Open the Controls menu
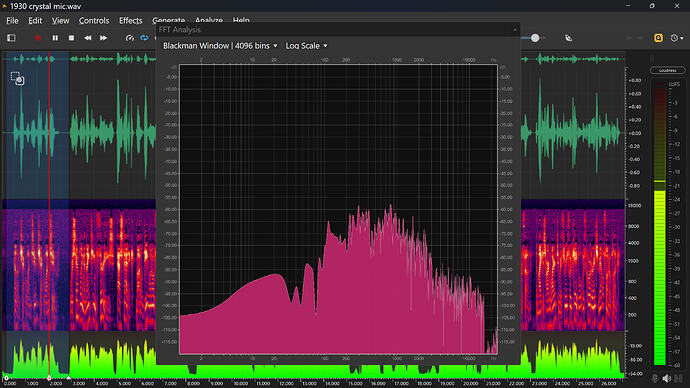 coord(94,21)
